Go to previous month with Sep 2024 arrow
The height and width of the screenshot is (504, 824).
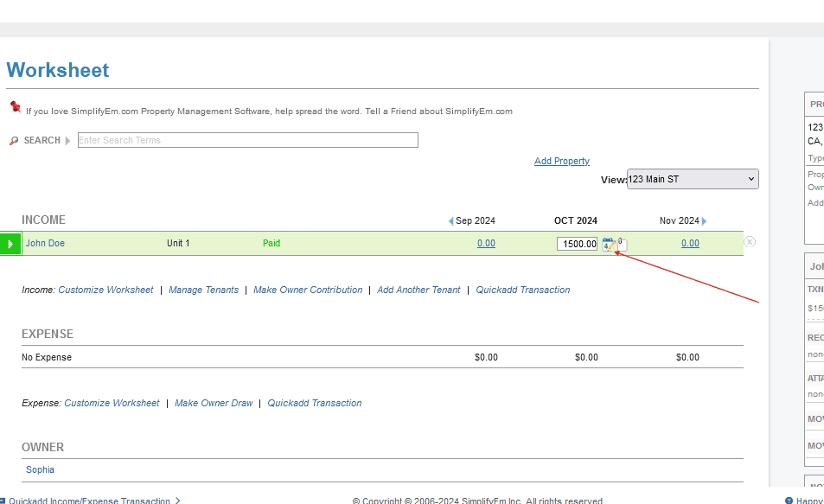click(450, 221)
